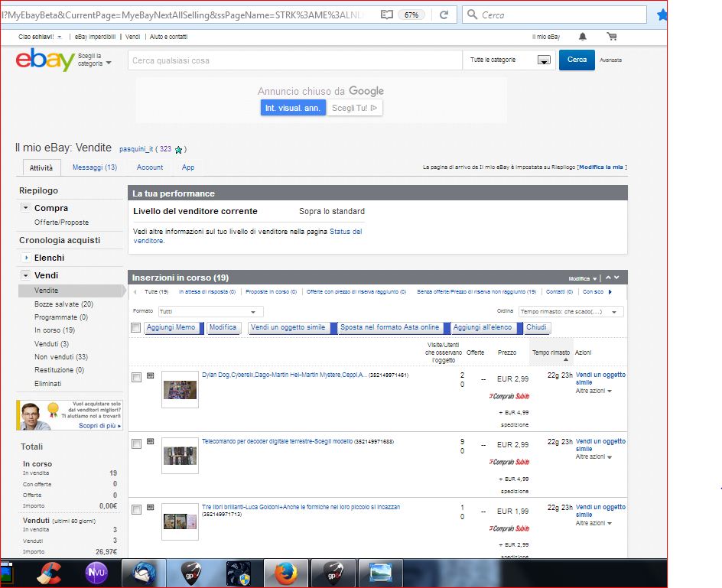Screen dimensions: 722x588
Task: Click the seller feedback star icon
Action: pyautogui.click(x=179, y=149)
